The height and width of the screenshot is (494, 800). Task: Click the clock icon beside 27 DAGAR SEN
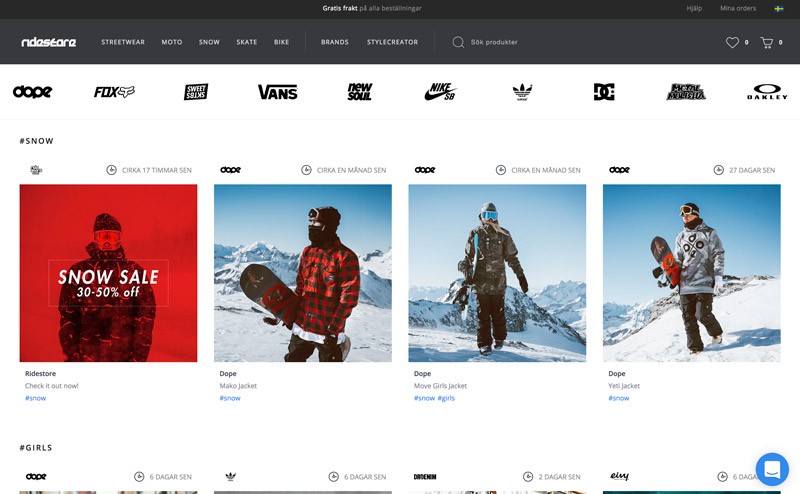[718, 170]
